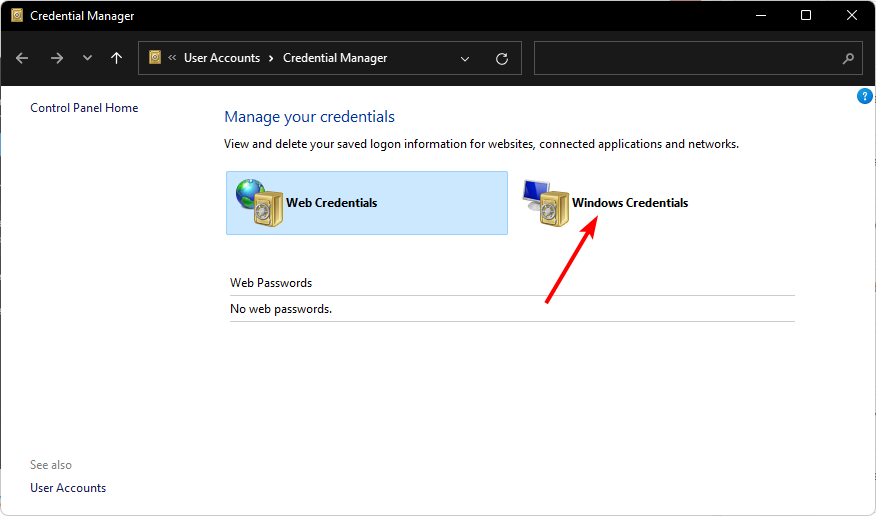
Task: Select Credential Manager breadcrumb item
Action: 335,58
